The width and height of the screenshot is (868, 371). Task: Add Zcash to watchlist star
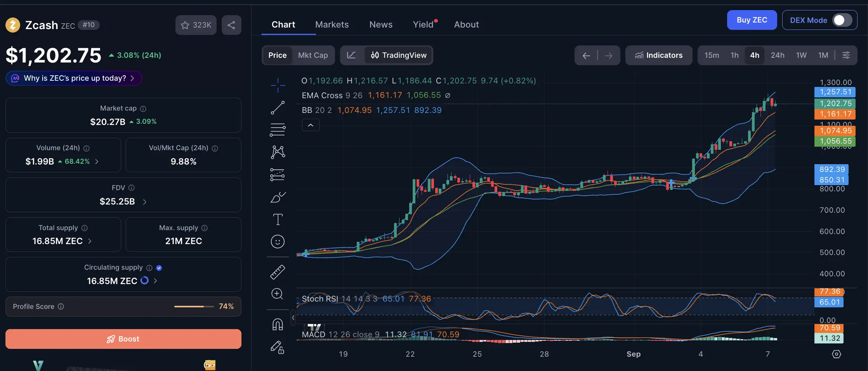196,25
